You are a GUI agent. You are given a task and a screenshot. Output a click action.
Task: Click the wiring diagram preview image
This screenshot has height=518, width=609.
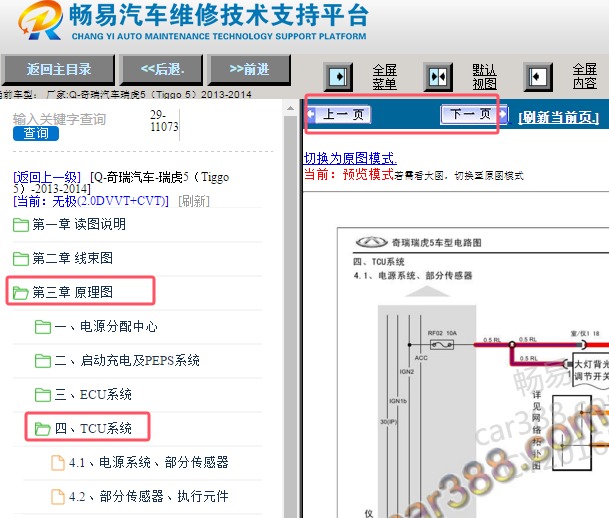[x=473, y=373]
